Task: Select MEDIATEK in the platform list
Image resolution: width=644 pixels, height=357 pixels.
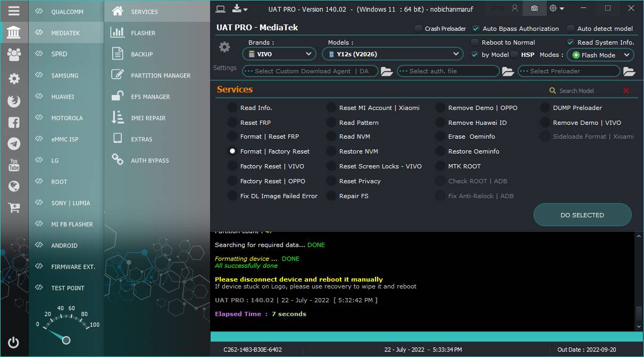Action: 66,33
